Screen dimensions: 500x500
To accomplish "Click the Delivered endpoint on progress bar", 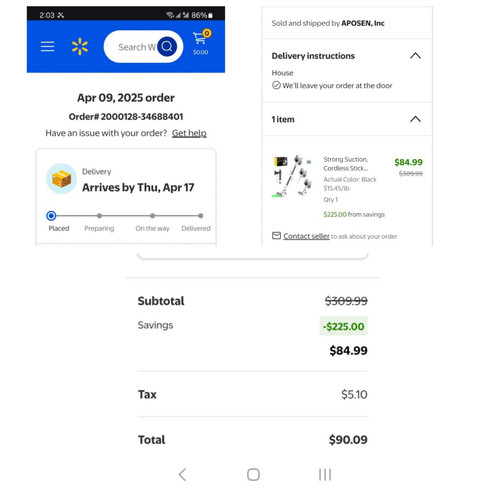I will (x=201, y=216).
